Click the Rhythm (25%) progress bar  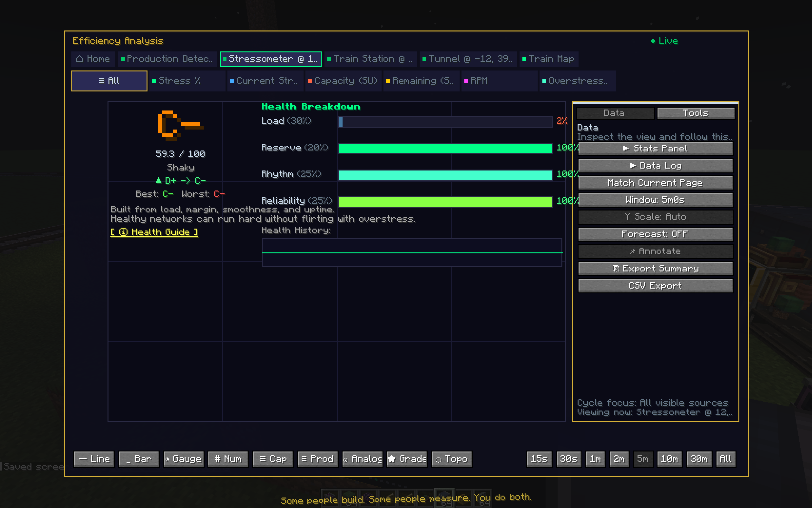coord(445,175)
